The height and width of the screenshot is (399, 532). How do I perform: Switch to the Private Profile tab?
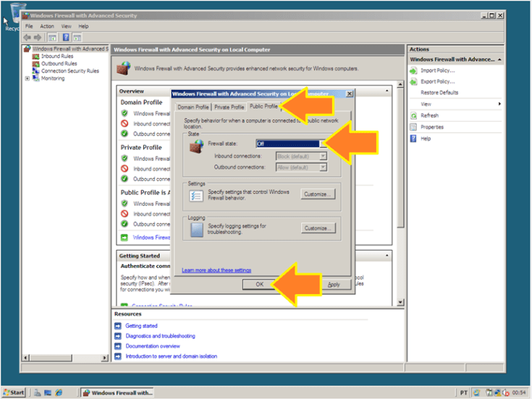click(229, 106)
